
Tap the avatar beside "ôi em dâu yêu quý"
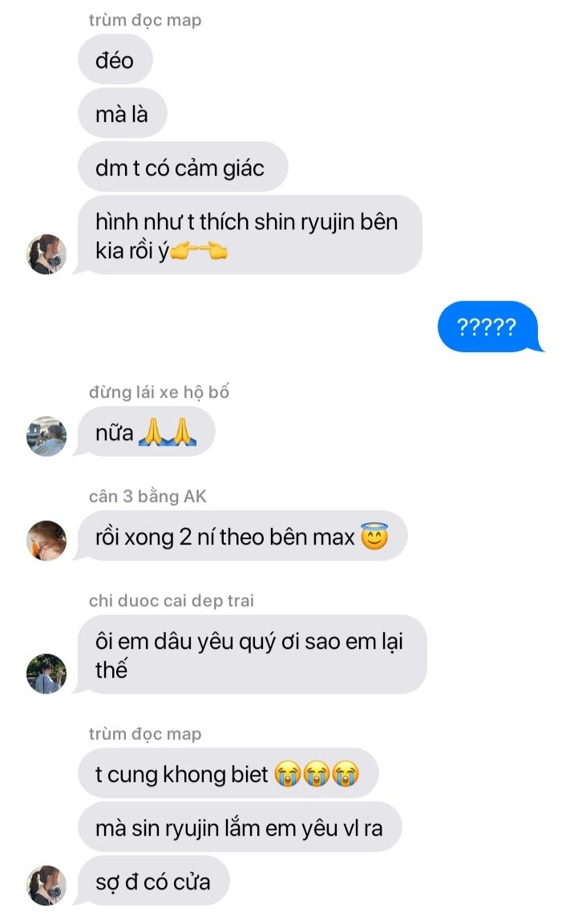[x=46, y=674]
